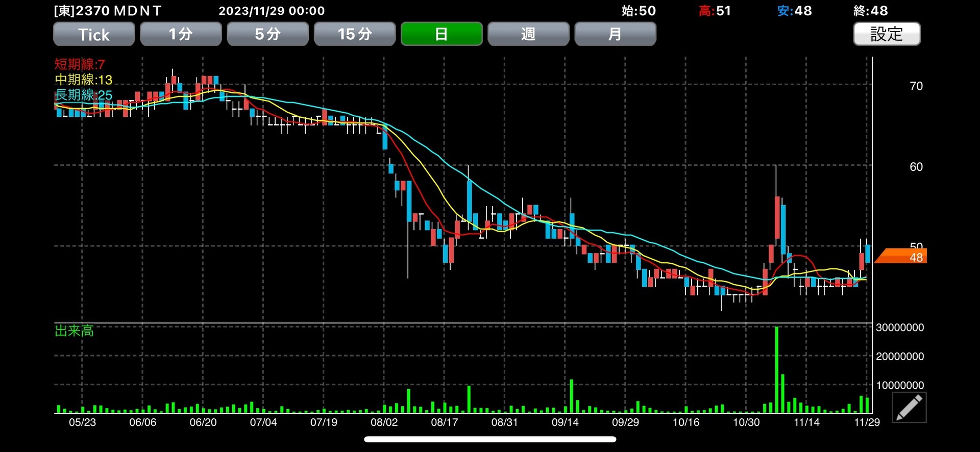This screenshot has height=452, width=980.
Task: Select the 日 daily chart tab
Action: pyautogui.click(x=442, y=34)
